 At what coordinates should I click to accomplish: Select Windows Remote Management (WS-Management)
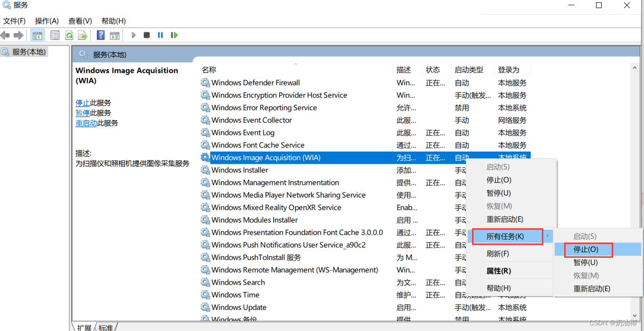[x=294, y=270]
